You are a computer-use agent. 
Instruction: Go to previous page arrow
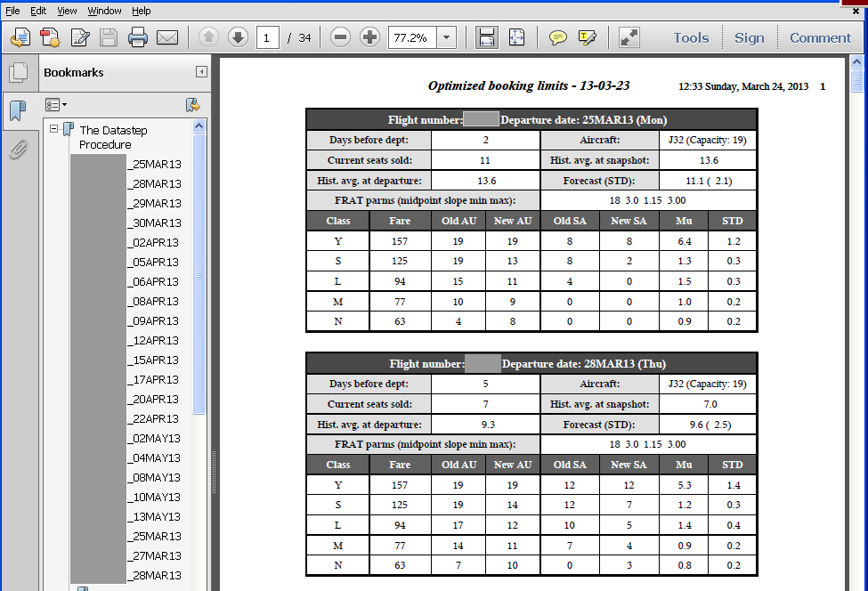[208, 37]
